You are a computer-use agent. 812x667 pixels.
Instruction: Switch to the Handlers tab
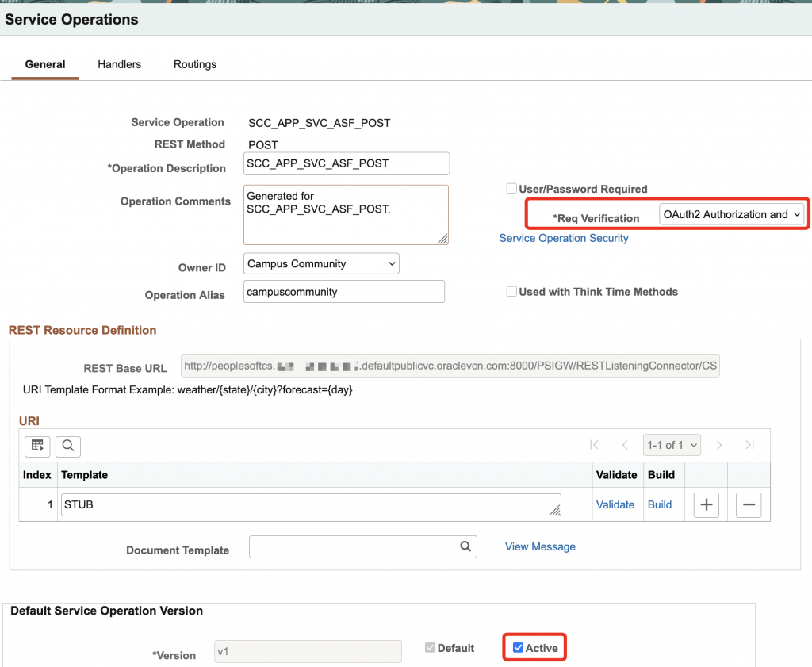[x=119, y=64]
